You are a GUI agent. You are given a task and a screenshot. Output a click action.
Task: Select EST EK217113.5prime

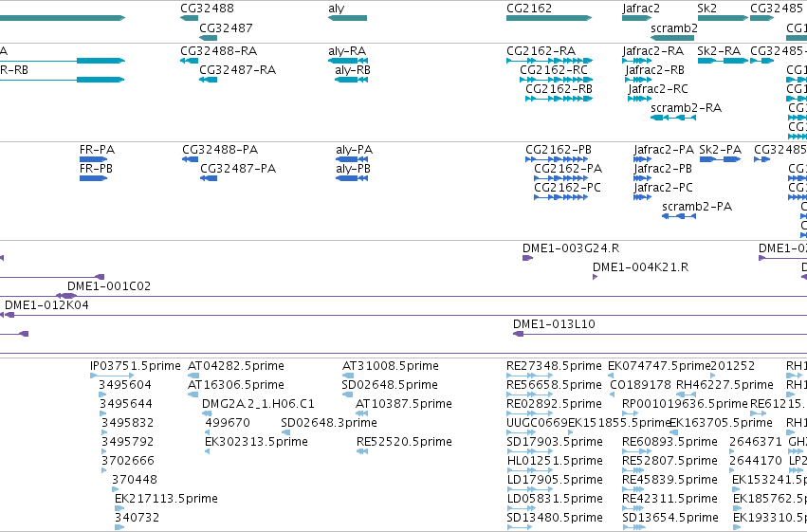(x=166, y=499)
